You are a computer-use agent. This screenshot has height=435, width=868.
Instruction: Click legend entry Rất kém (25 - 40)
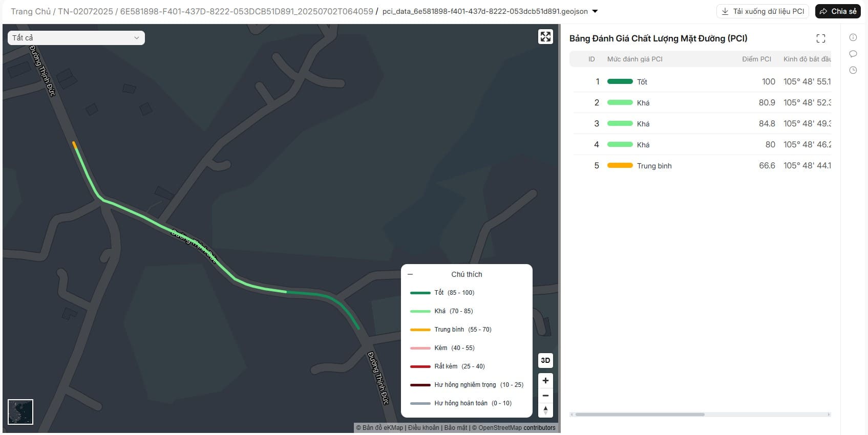tap(448, 366)
